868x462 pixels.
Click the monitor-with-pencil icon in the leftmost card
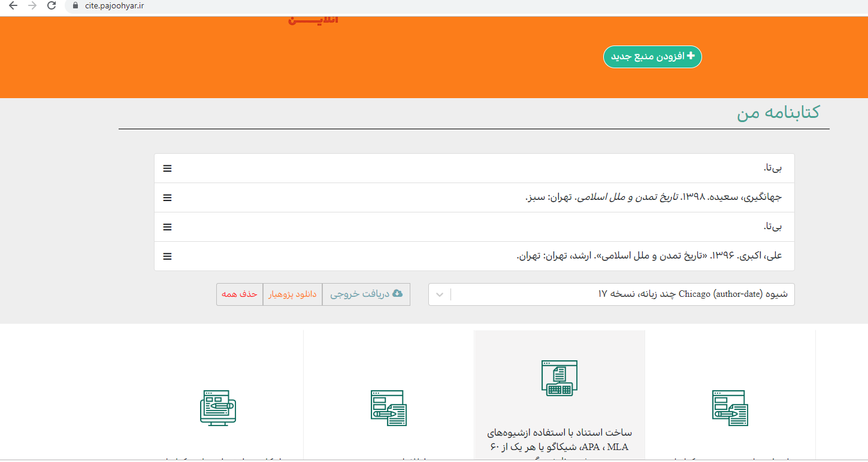point(217,408)
